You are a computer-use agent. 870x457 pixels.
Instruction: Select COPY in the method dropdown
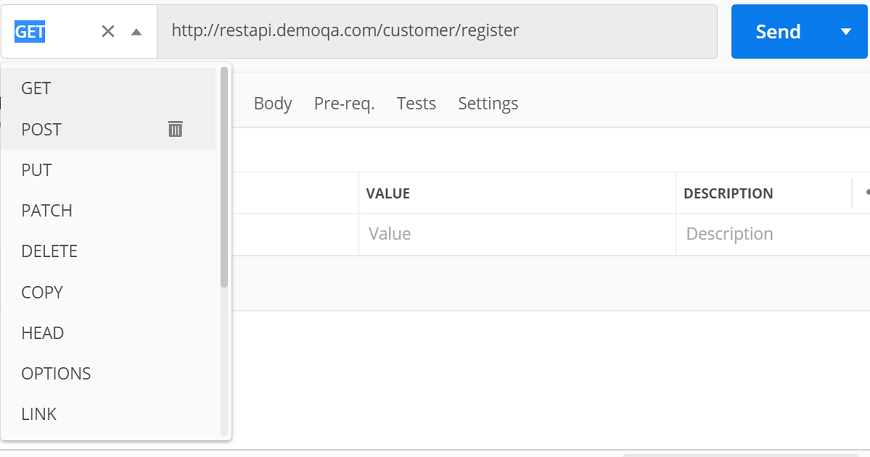tap(108, 292)
